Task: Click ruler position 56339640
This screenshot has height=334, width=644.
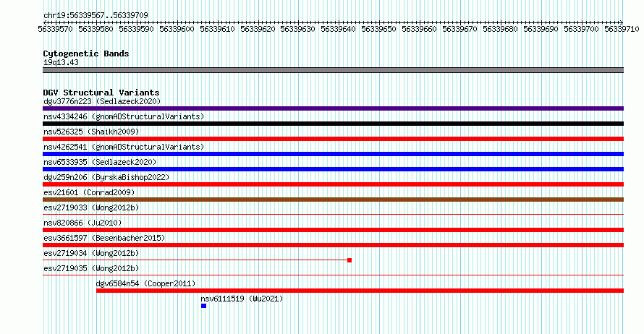Action: (x=338, y=29)
